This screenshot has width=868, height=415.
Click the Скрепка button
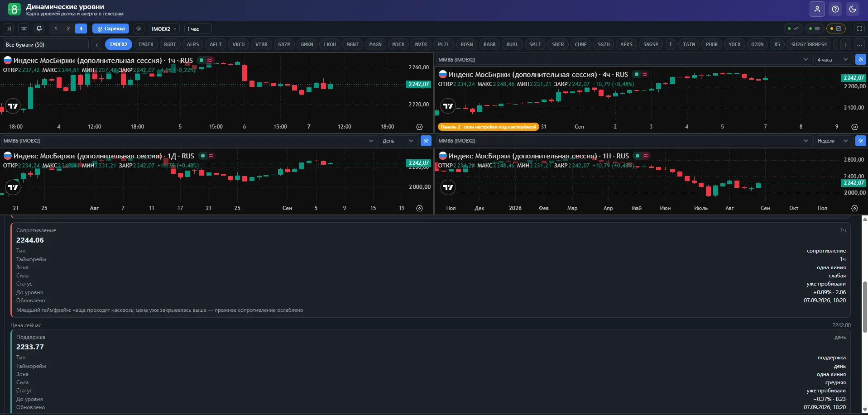111,29
